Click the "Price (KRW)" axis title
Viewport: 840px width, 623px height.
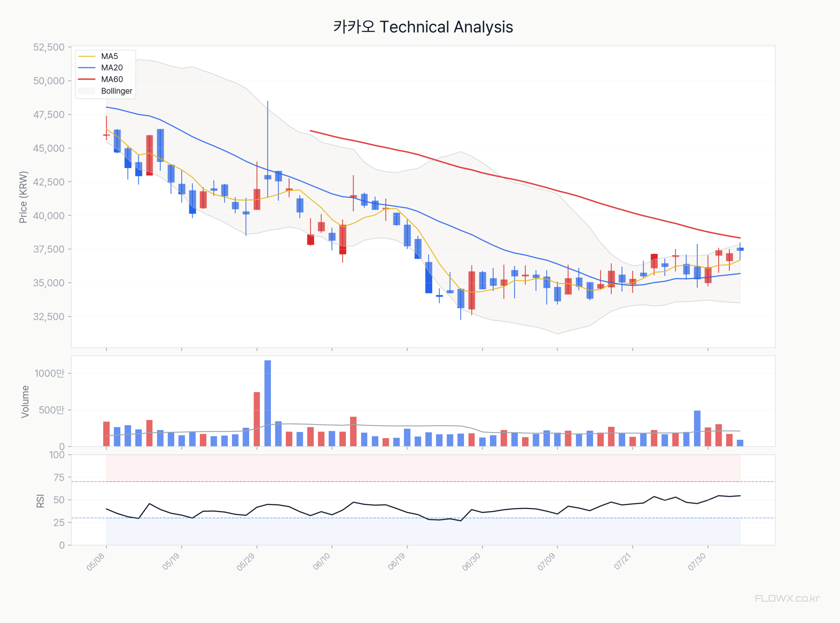23,197
